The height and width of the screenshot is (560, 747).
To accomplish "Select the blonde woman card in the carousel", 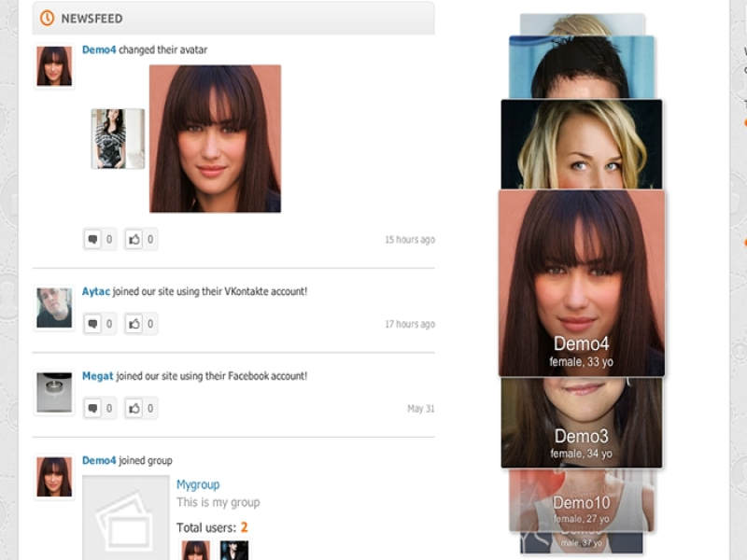I will [581, 145].
